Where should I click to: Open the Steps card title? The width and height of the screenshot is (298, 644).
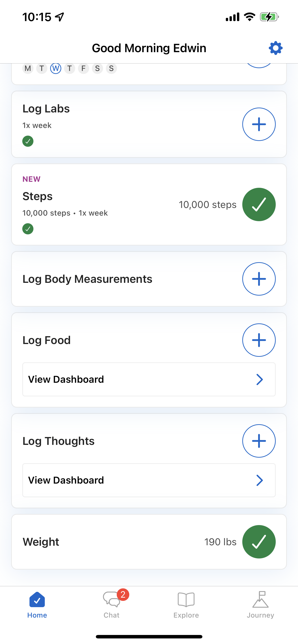point(38,196)
